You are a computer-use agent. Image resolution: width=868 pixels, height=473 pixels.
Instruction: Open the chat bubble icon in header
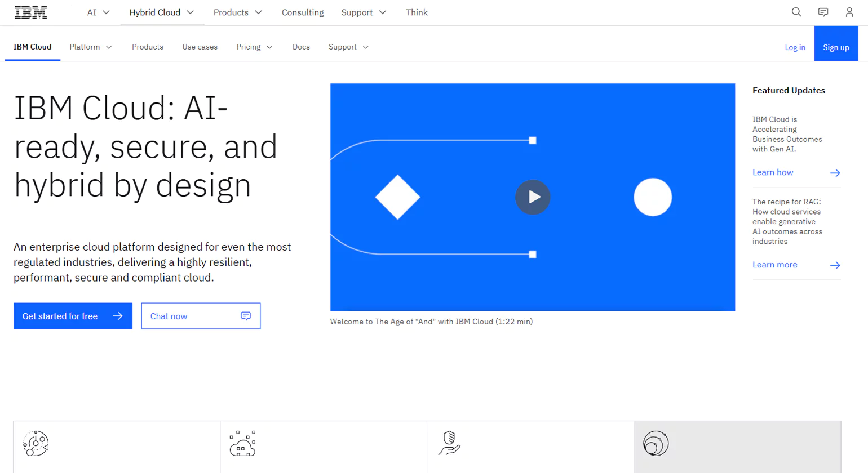[x=823, y=12]
